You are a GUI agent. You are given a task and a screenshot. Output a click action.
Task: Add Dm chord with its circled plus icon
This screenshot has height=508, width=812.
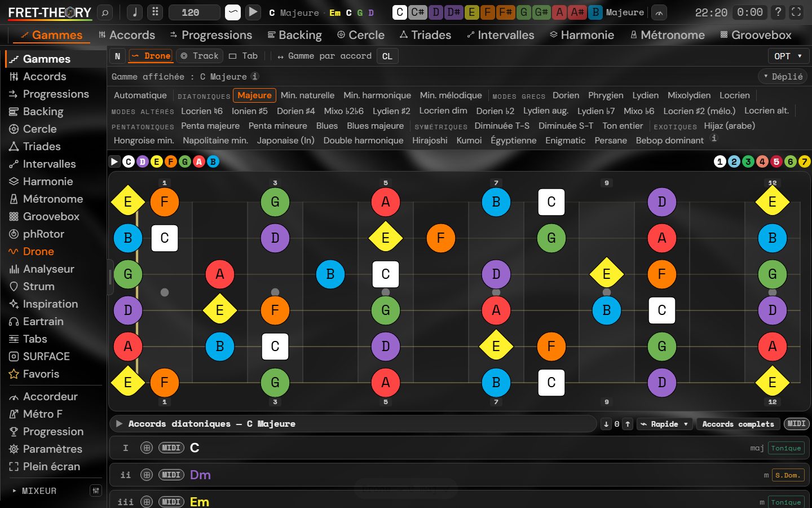[x=147, y=475]
